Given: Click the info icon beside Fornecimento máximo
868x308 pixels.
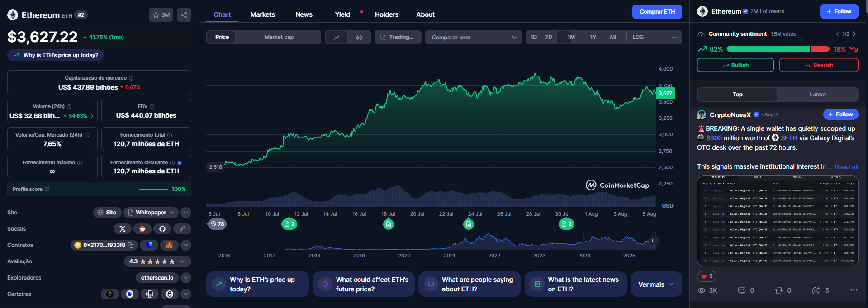Looking at the screenshot, I should (x=80, y=163).
